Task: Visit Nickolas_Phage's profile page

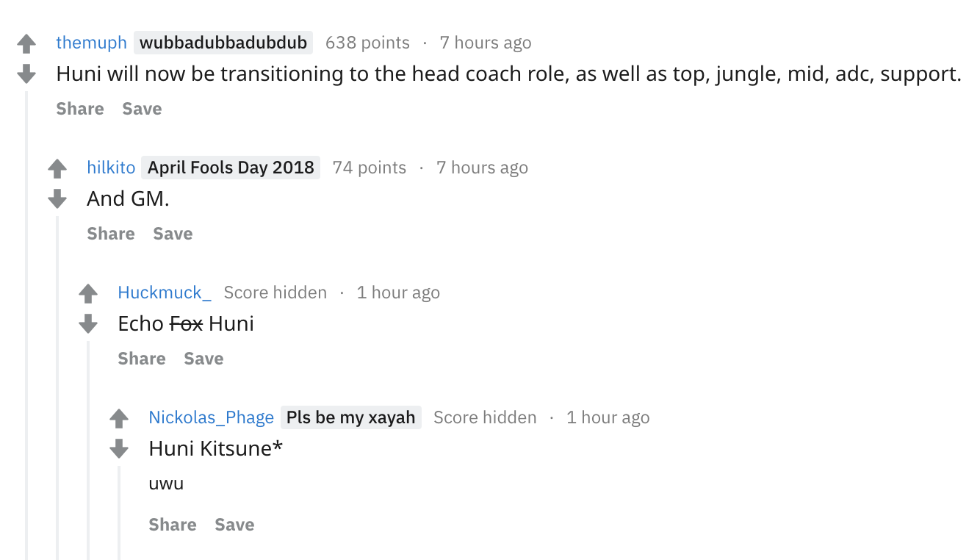Action: click(211, 417)
